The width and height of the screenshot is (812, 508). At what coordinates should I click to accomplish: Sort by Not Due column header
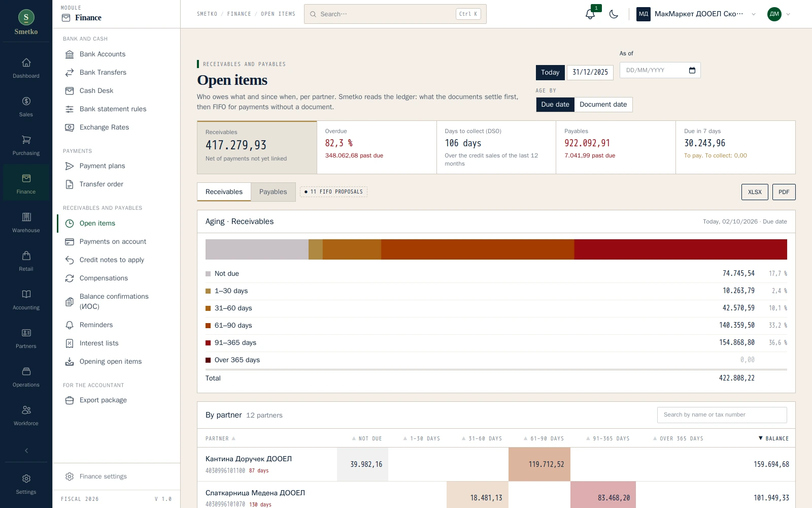[x=367, y=438]
